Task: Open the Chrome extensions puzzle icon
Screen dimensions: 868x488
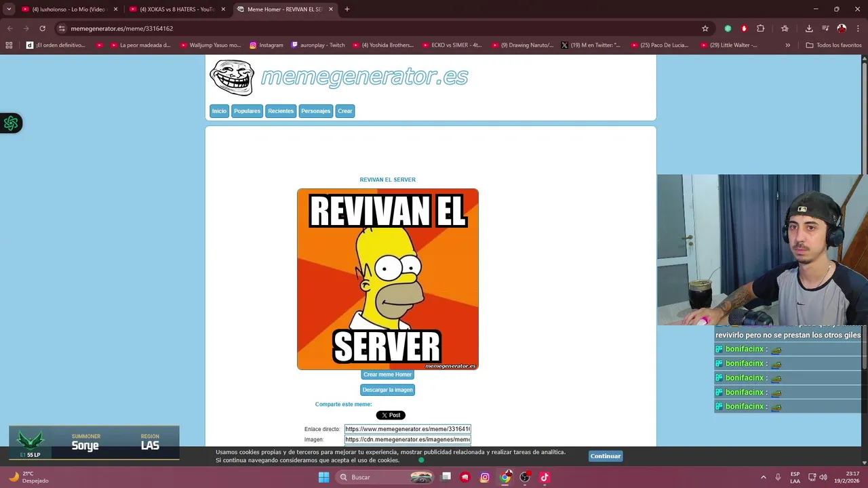Action: 760,28
